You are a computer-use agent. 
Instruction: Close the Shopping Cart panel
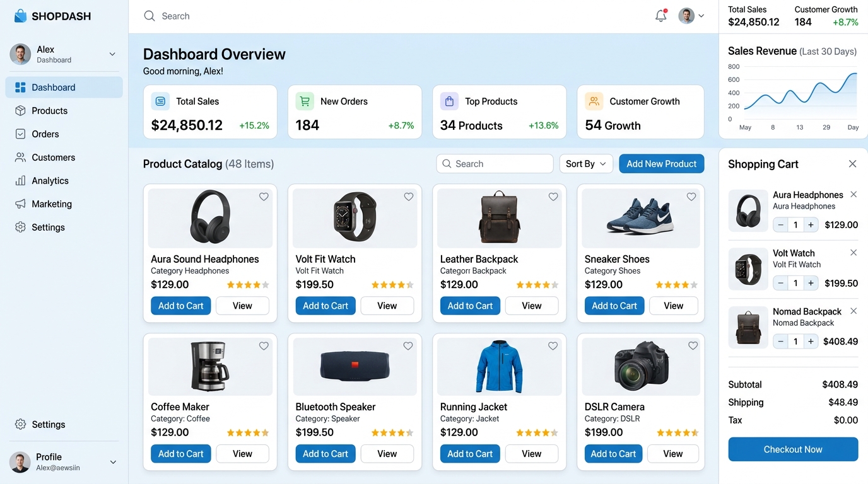coord(852,164)
